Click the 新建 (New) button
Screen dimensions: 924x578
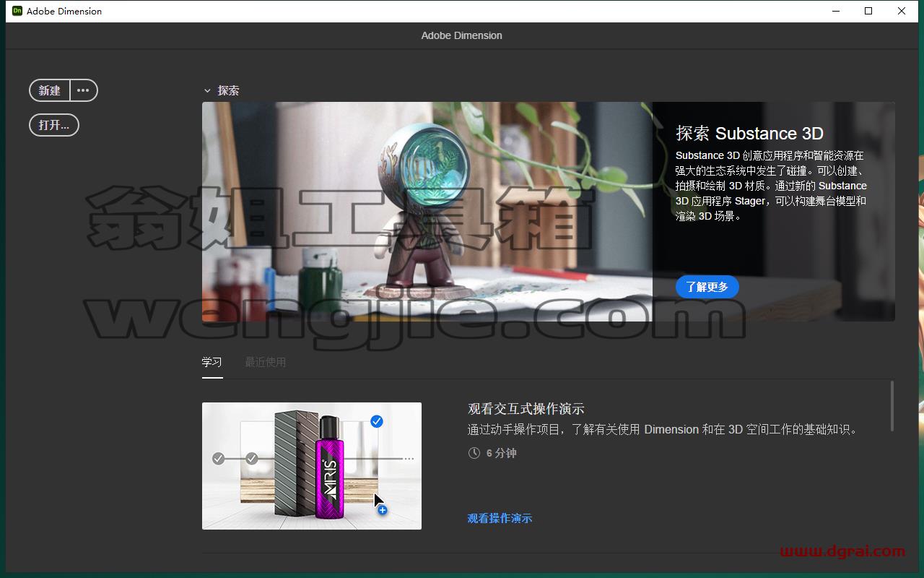pos(50,90)
